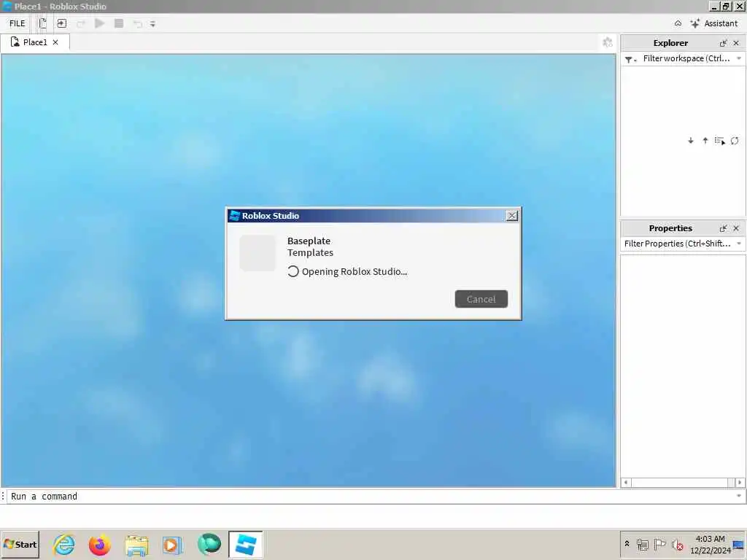Click Properties scrollbar left arrow
This screenshot has height=560, width=747.
point(626,483)
